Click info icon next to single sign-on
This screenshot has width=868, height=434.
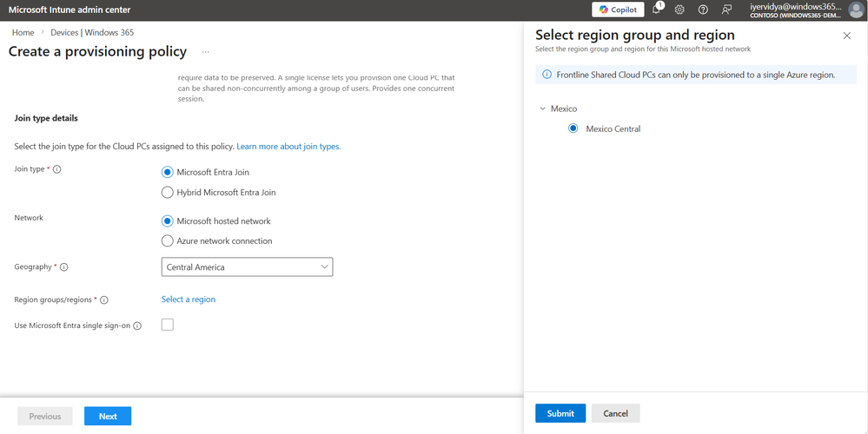coord(137,325)
